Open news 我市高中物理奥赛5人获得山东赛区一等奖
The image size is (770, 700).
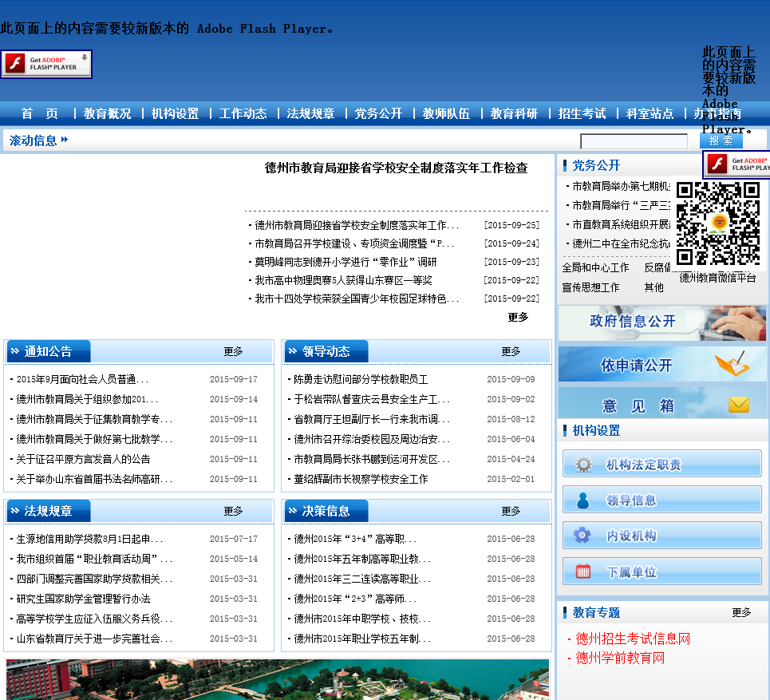pos(343,280)
